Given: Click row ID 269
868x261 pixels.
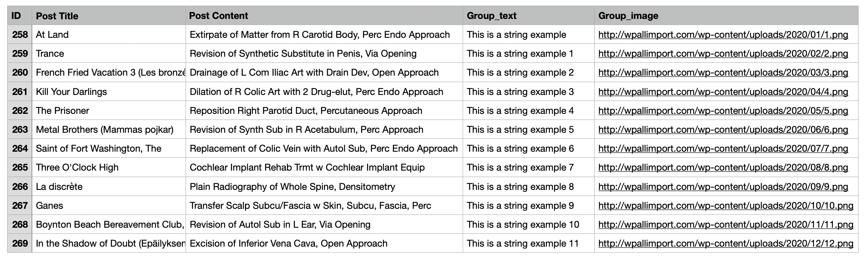Looking at the screenshot, I should point(20,244).
